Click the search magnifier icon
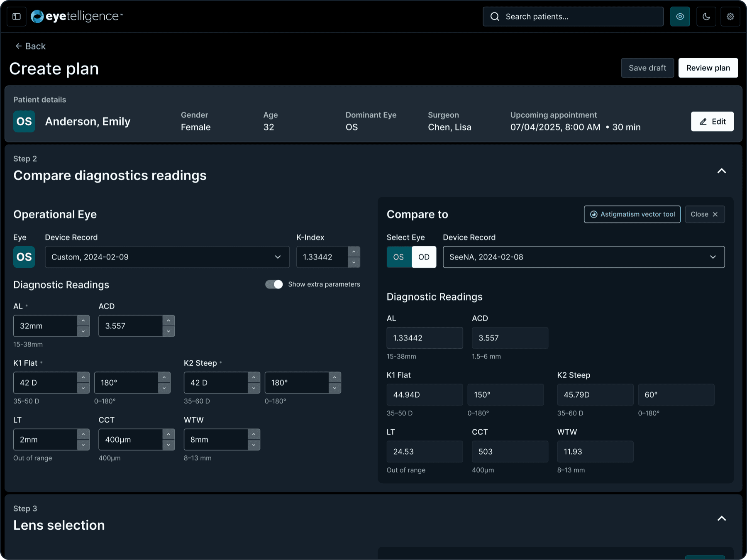Screen dimensions: 747x560 point(495,17)
